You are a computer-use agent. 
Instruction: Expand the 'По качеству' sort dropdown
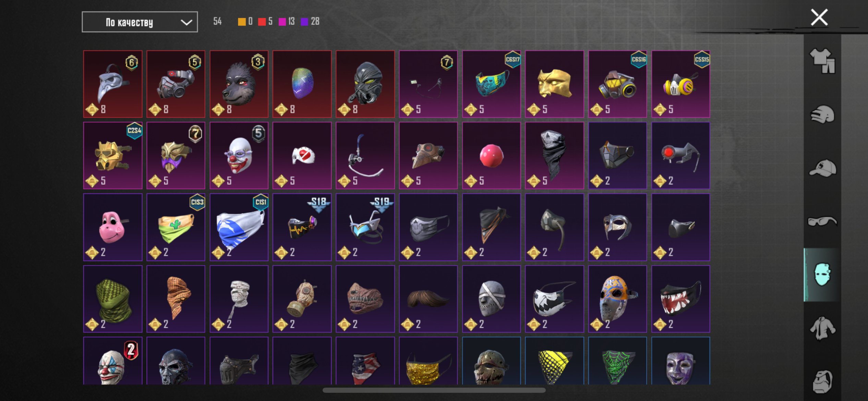tap(140, 22)
